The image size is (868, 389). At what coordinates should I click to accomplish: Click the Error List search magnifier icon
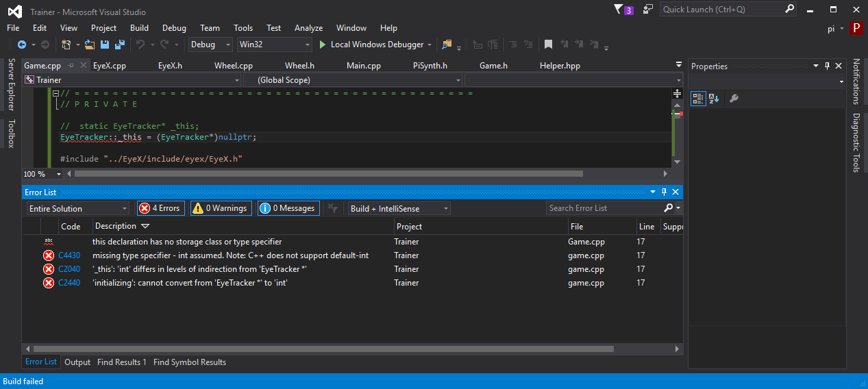[669, 208]
